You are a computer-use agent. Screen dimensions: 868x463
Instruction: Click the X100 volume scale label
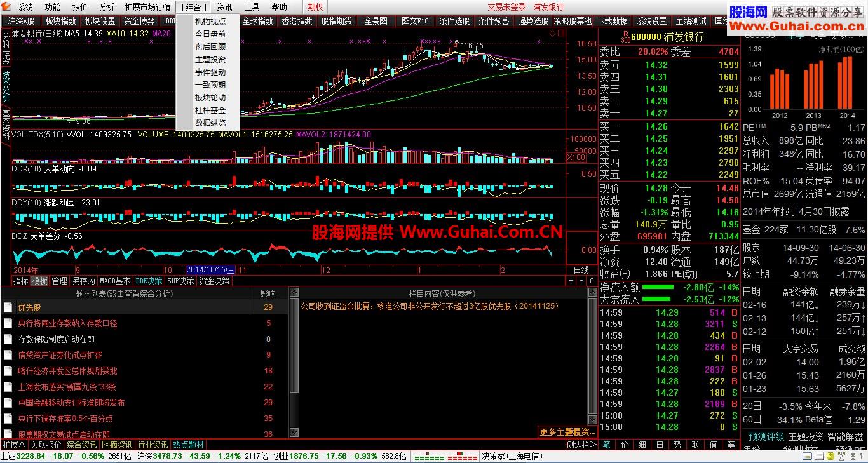[x=576, y=157]
